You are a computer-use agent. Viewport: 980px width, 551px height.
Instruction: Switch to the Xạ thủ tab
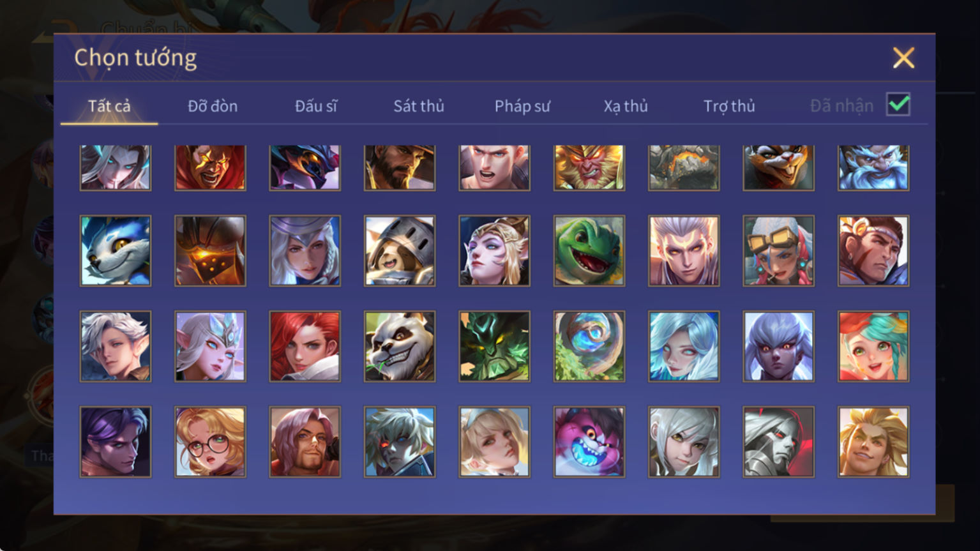click(626, 106)
